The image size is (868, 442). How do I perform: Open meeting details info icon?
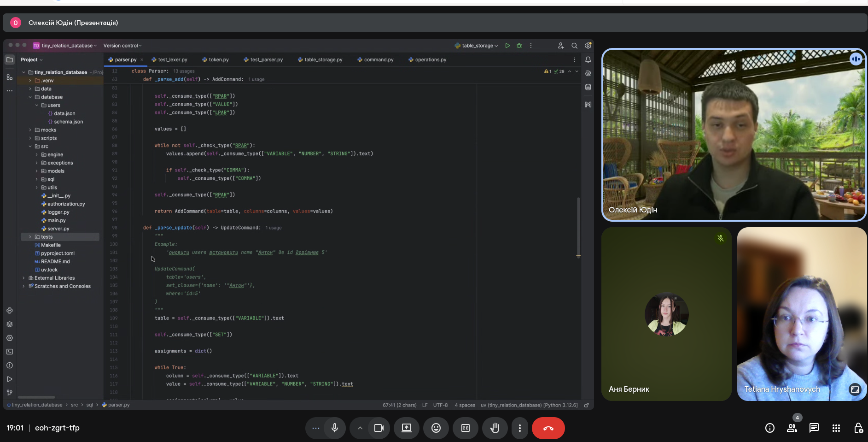[x=769, y=428]
